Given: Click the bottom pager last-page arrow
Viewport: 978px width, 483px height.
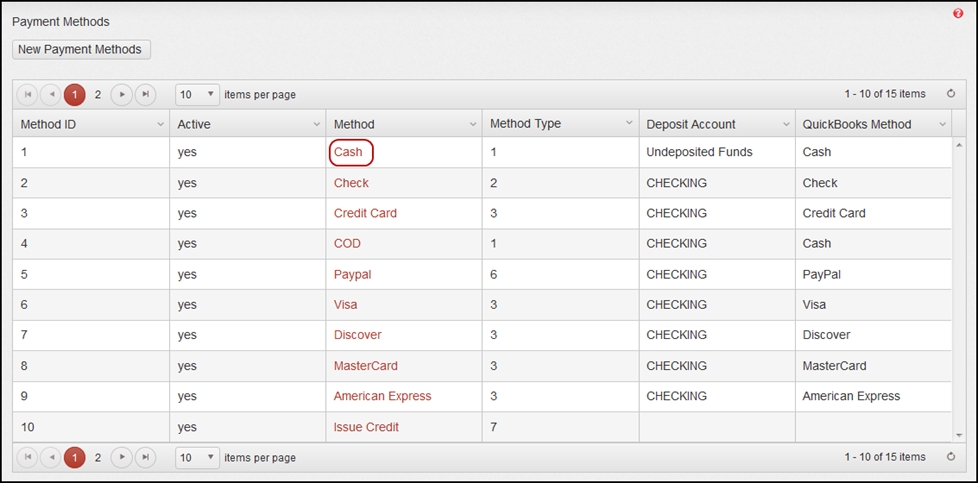Looking at the screenshot, I should coord(145,457).
